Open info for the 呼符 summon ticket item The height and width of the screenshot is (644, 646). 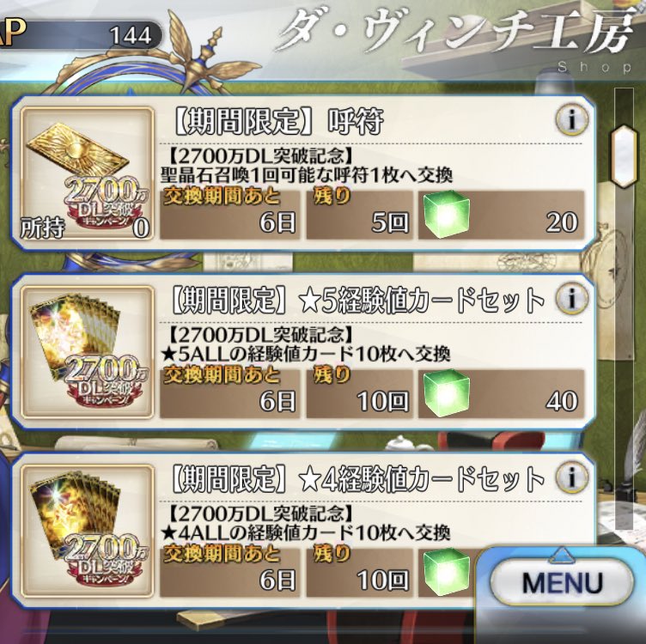572,119
